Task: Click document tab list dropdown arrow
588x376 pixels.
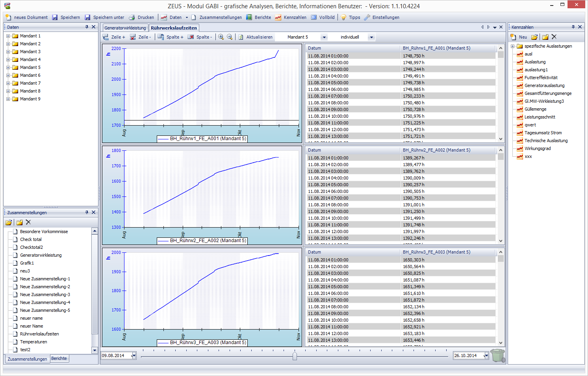Action: [495, 27]
